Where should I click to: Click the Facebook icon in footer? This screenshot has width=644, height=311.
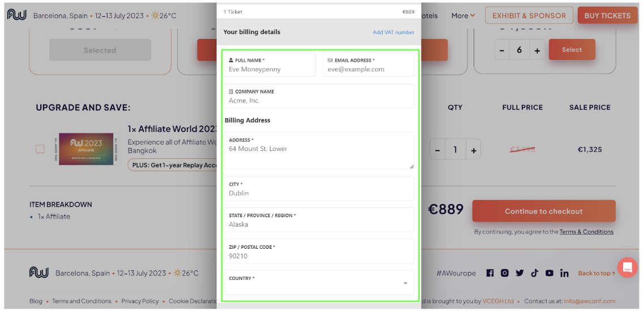[x=490, y=273]
